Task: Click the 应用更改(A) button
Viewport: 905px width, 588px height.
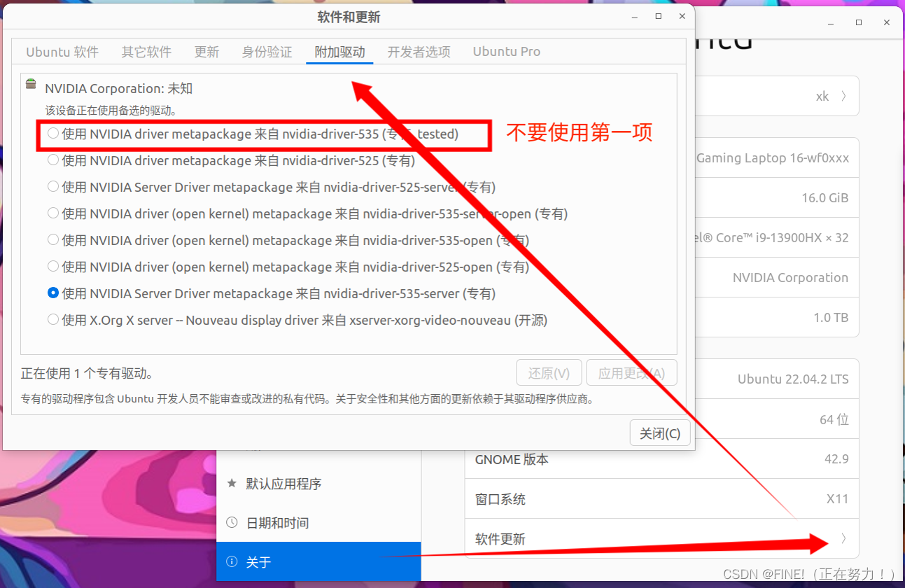Action: (x=631, y=373)
